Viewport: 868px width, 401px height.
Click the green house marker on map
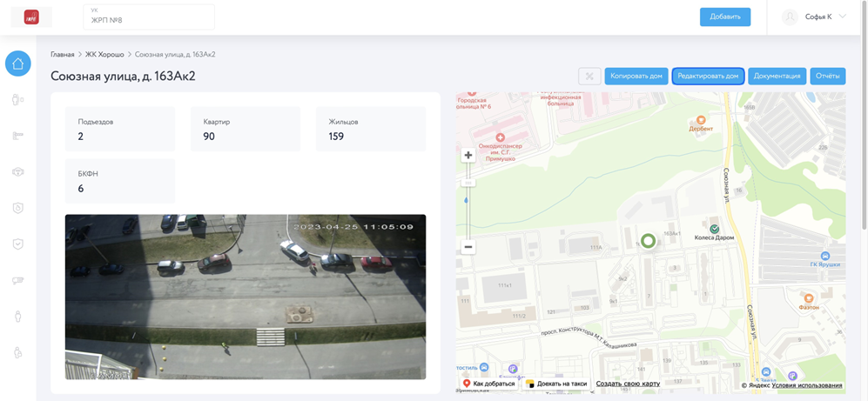click(x=648, y=241)
